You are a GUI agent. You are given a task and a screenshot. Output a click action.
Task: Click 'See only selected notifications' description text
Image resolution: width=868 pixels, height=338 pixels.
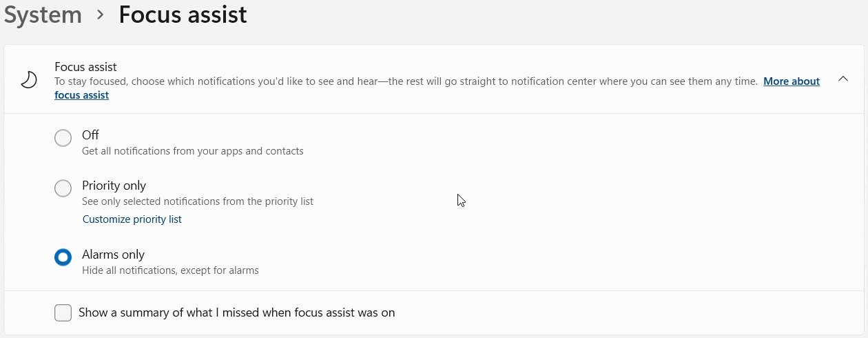(197, 201)
